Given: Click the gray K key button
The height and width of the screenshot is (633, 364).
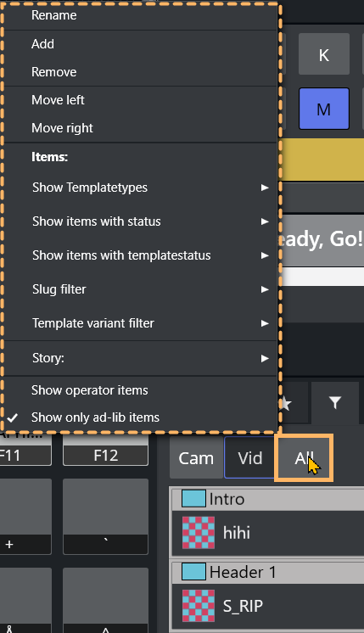Looking at the screenshot, I should pyautogui.click(x=323, y=54).
